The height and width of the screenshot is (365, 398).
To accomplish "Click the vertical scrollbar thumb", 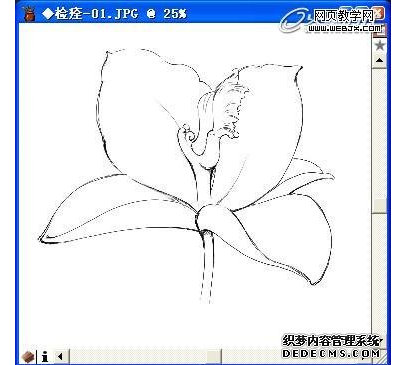I will 380,206.
